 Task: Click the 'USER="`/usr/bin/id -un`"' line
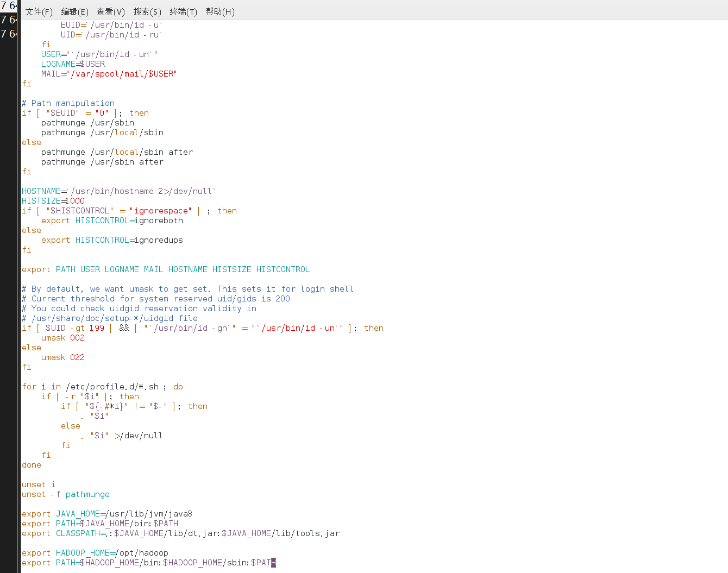[99, 54]
